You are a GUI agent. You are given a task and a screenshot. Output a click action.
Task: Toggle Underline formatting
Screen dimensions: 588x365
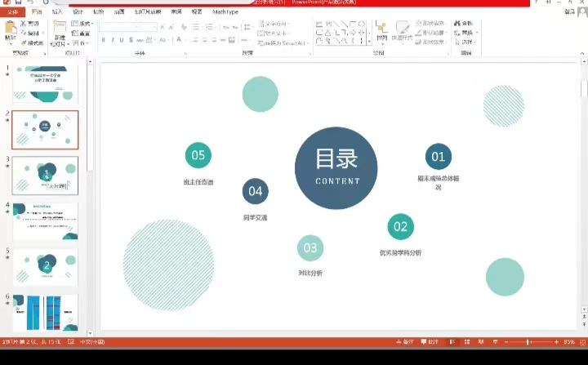pyautogui.click(x=122, y=40)
